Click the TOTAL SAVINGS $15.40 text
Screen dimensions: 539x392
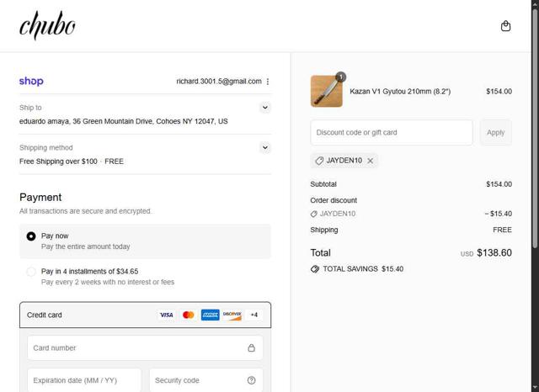(363, 269)
